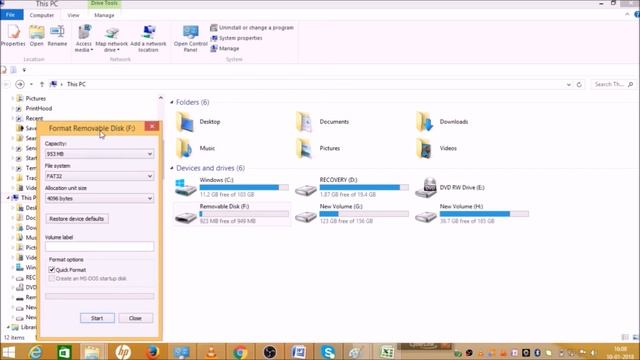Viewport: 640px width, 360px height.
Task: Open the Access media menu
Action: [x=84, y=38]
